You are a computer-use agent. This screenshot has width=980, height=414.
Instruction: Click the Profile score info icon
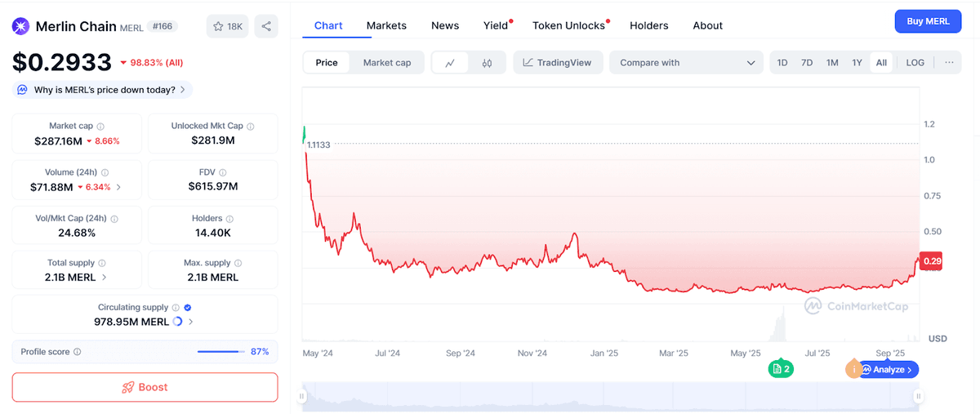click(x=78, y=352)
